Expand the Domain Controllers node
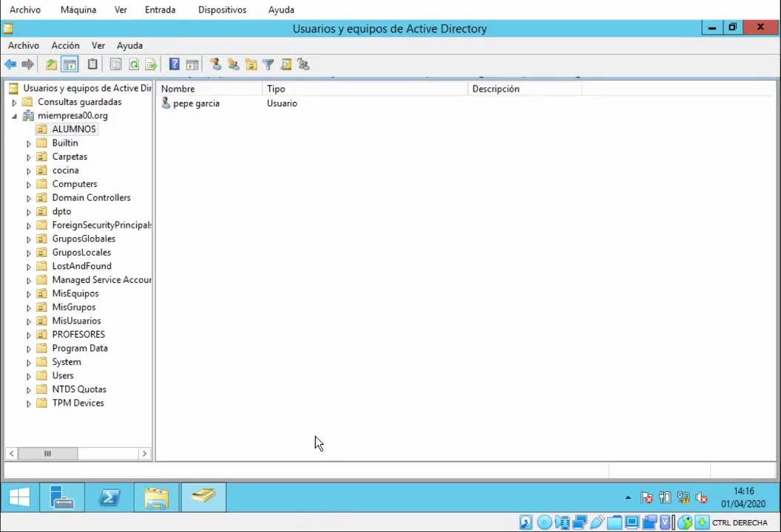 28,198
